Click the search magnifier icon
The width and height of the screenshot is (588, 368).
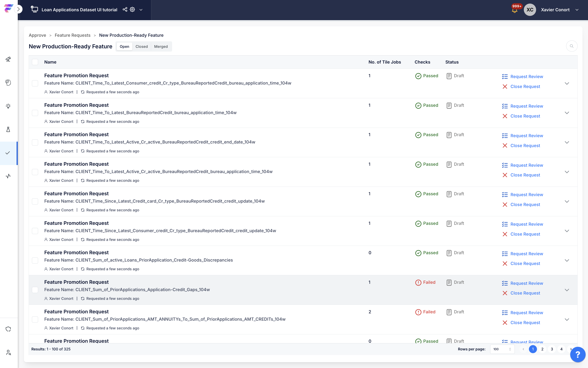[571, 46]
